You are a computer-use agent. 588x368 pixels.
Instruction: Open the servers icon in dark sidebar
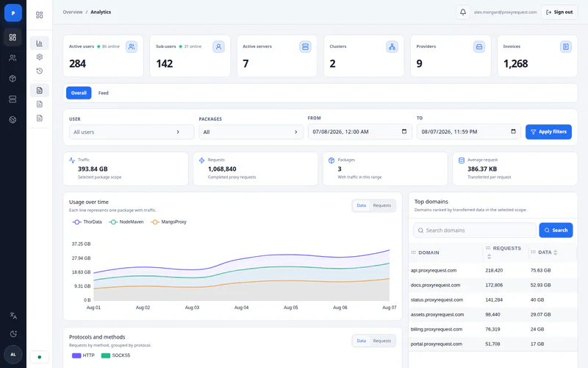12,99
